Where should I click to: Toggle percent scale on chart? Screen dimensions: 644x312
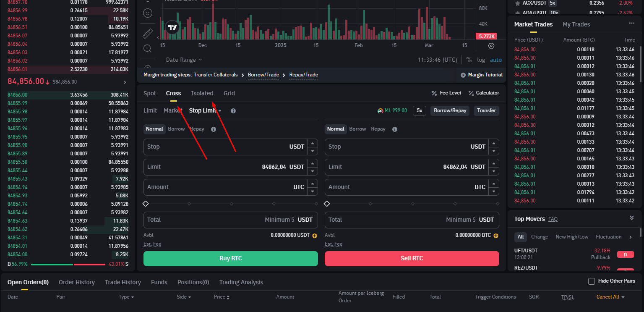pyautogui.click(x=469, y=60)
